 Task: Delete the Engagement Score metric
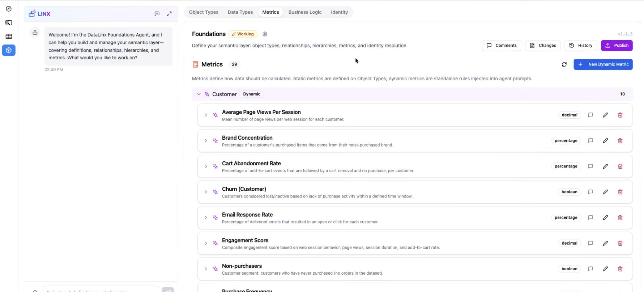pos(620,243)
